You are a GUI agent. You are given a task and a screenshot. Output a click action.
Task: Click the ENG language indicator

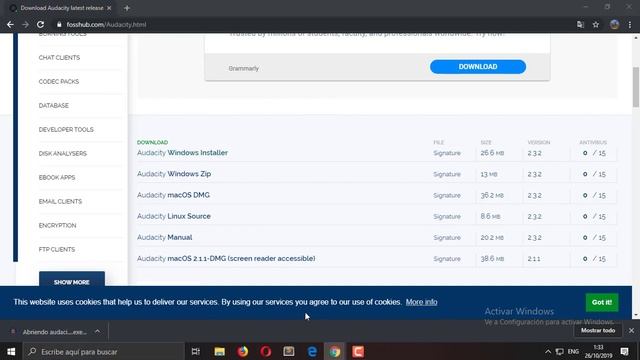pos(573,351)
